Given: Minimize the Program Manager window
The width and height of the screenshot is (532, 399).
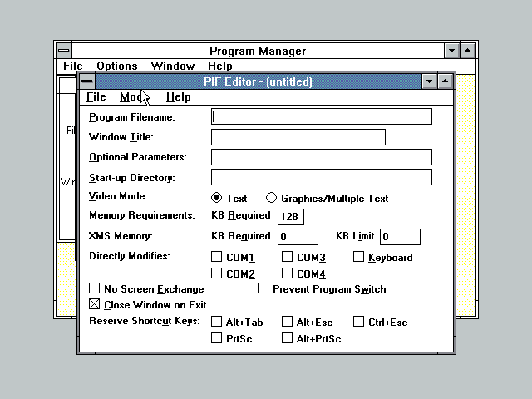Looking at the screenshot, I should (x=451, y=51).
